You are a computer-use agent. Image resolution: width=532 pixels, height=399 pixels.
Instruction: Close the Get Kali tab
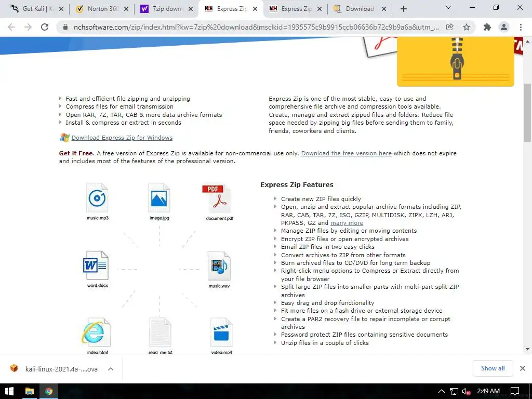[61, 9]
